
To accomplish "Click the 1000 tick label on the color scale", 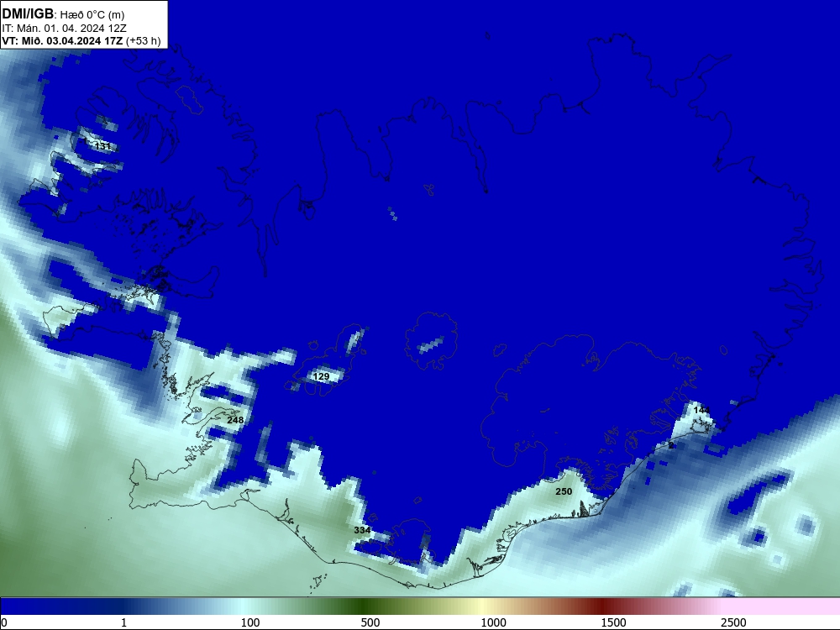I will [x=493, y=622].
